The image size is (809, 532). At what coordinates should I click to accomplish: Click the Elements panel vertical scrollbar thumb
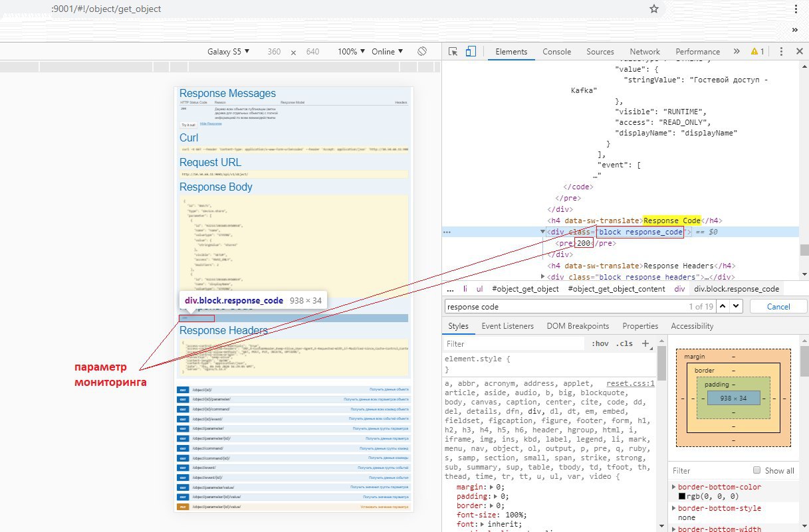[804, 250]
